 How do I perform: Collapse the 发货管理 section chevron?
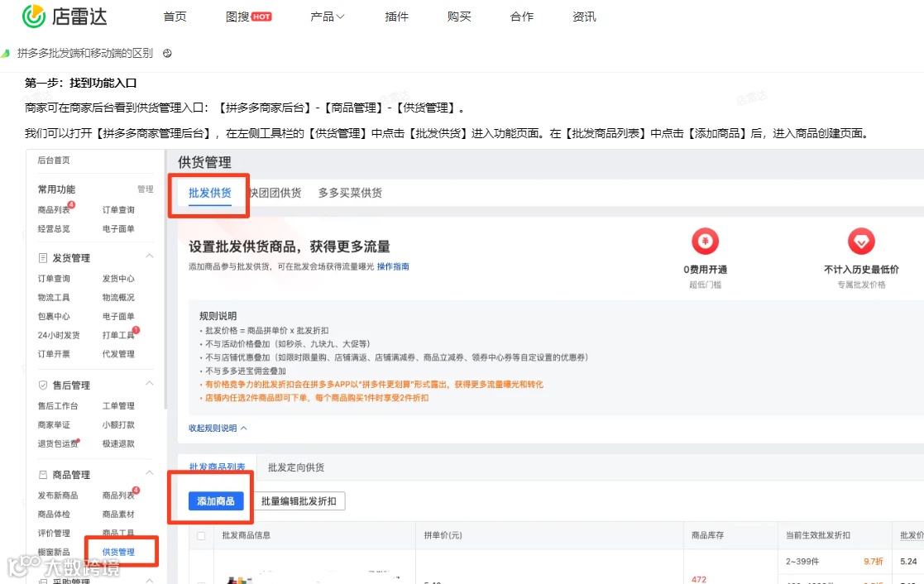click(x=149, y=256)
